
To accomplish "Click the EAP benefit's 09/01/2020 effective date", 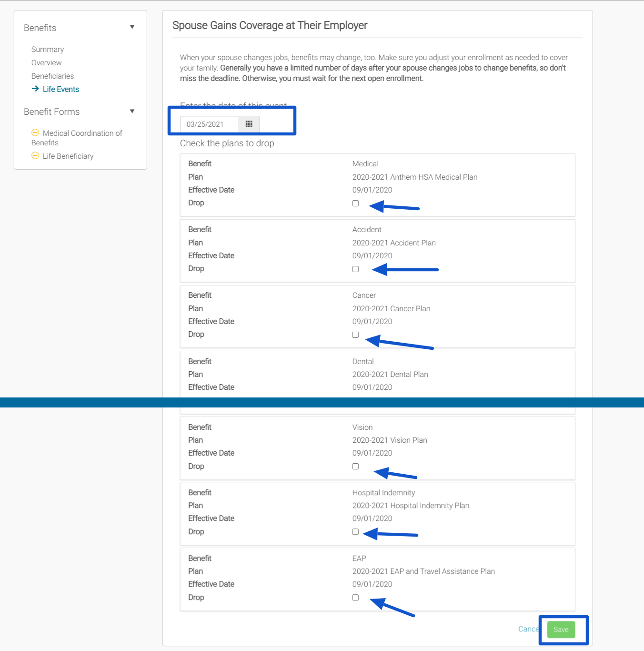I will (x=372, y=584).
